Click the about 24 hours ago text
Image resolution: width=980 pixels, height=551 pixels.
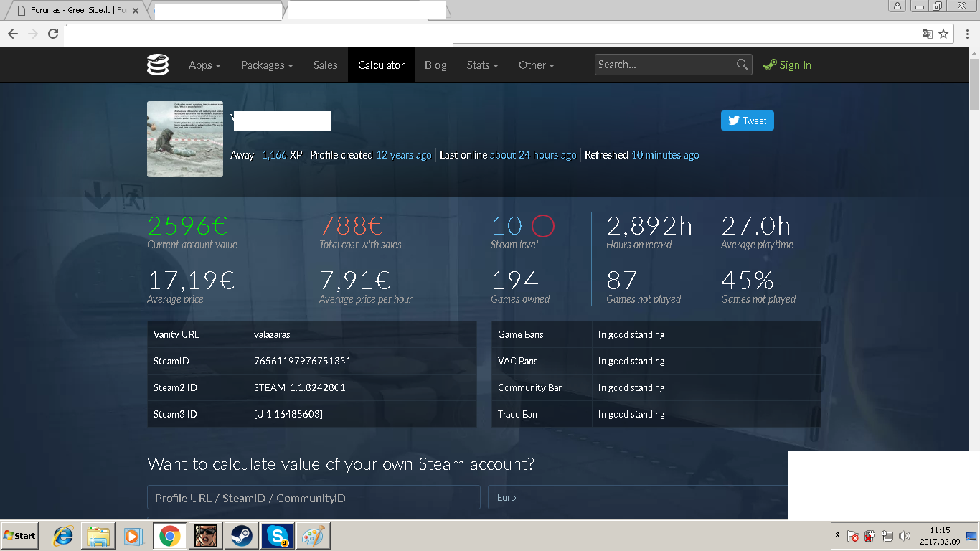[533, 155]
